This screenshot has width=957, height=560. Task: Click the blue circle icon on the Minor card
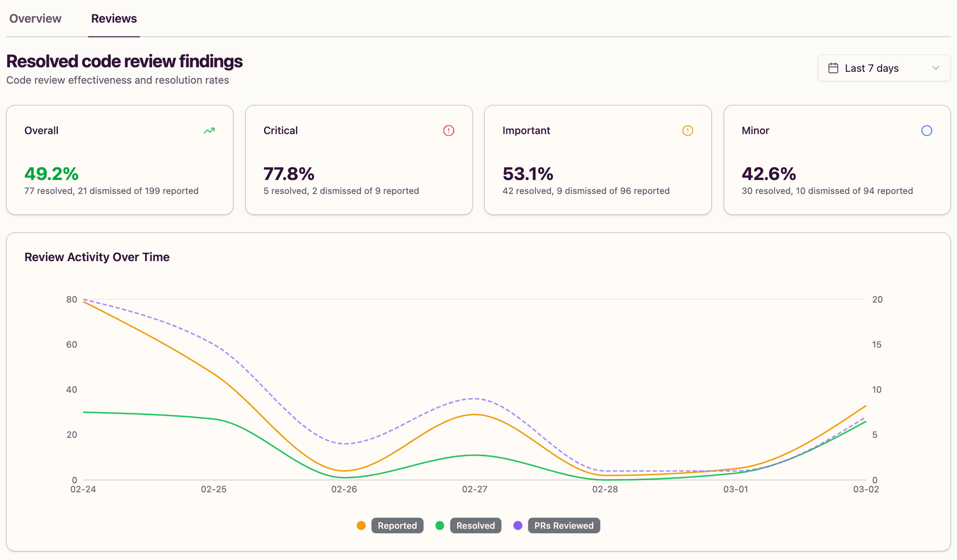(927, 130)
